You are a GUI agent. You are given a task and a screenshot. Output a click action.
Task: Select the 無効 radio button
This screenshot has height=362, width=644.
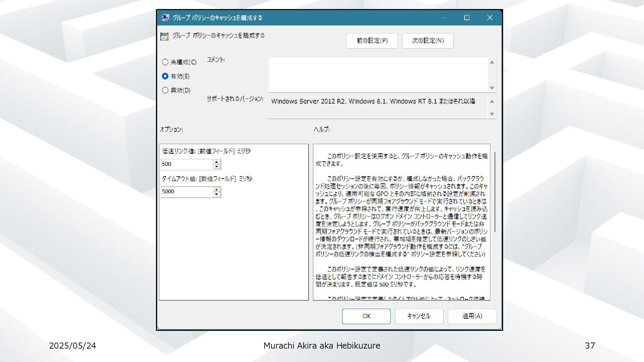pos(165,90)
